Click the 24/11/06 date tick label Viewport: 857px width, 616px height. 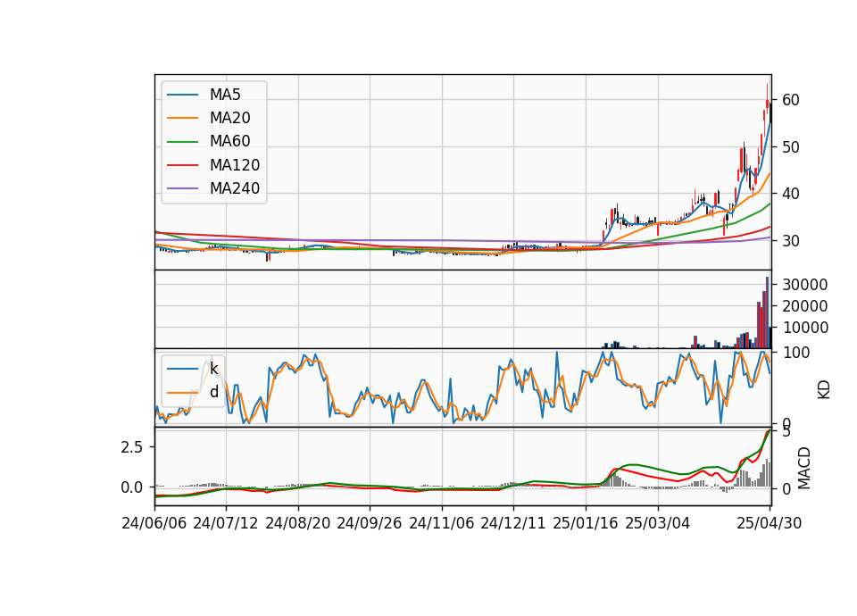coord(442,523)
